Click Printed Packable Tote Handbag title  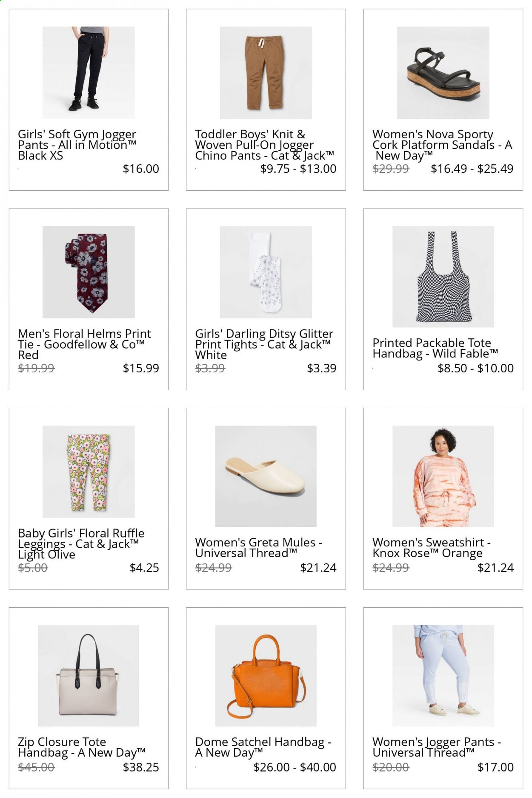(435, 348)
